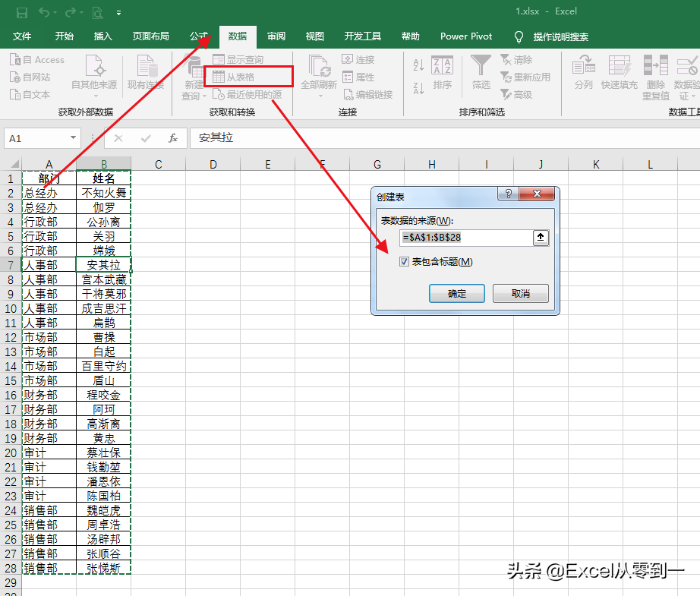Click the Redo arrow icon

[70, 12]
